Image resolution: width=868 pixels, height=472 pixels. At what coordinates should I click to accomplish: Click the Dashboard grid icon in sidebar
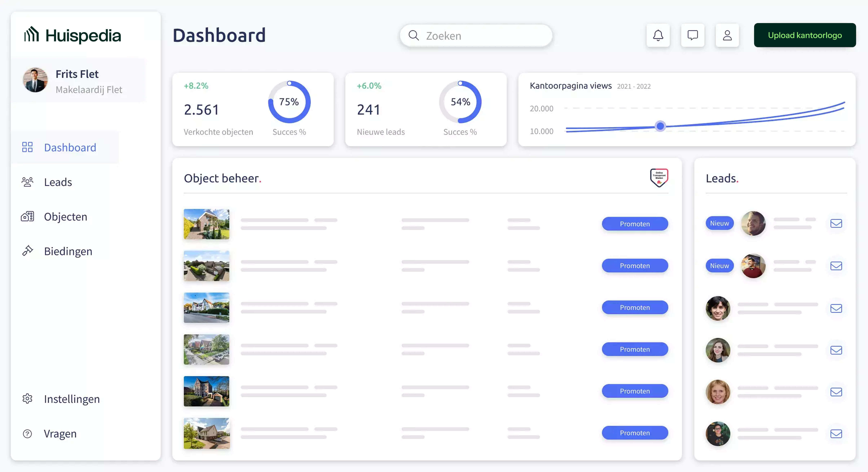(x=27, y=147)
